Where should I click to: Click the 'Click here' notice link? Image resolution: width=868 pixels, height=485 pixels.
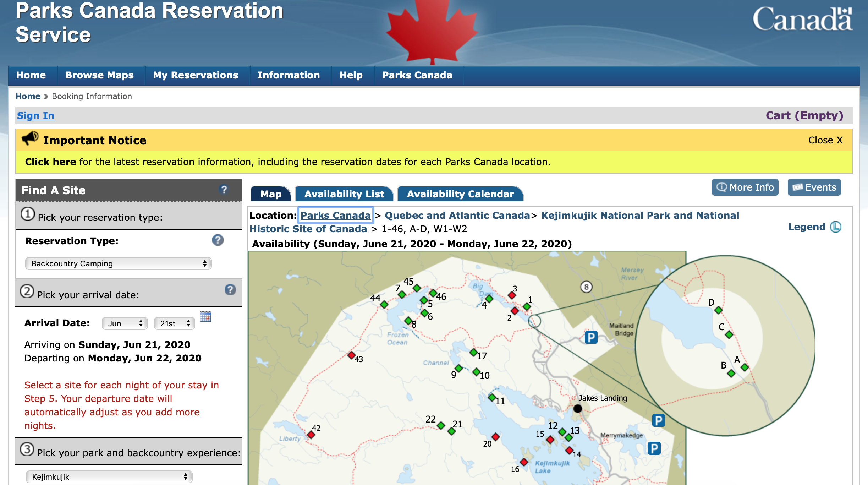click(x=50, y=162)
